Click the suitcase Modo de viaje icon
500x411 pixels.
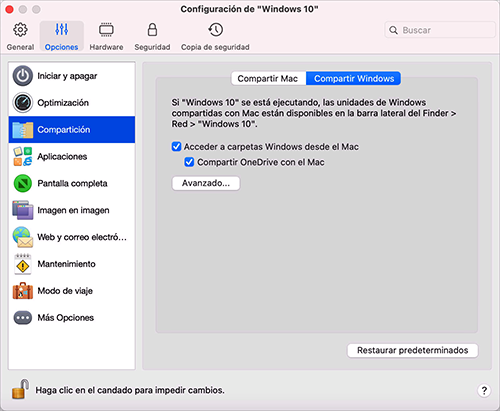point(23,291)
